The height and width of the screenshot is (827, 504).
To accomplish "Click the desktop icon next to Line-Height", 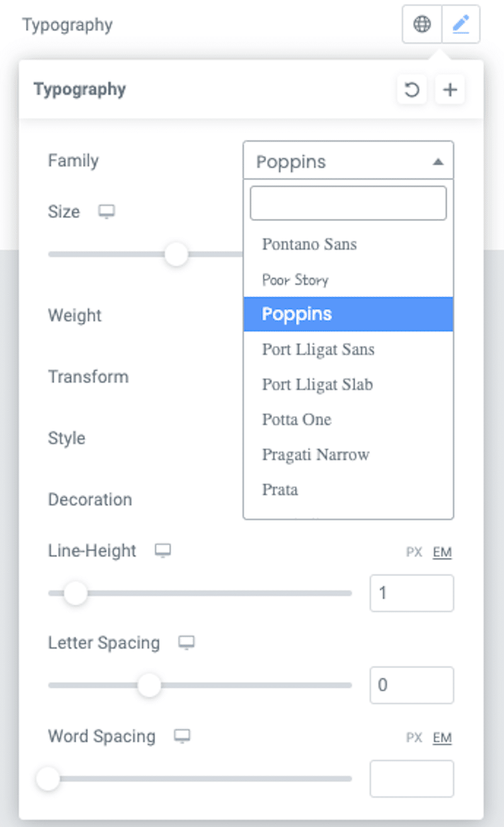I will click(x=163, y=550).
